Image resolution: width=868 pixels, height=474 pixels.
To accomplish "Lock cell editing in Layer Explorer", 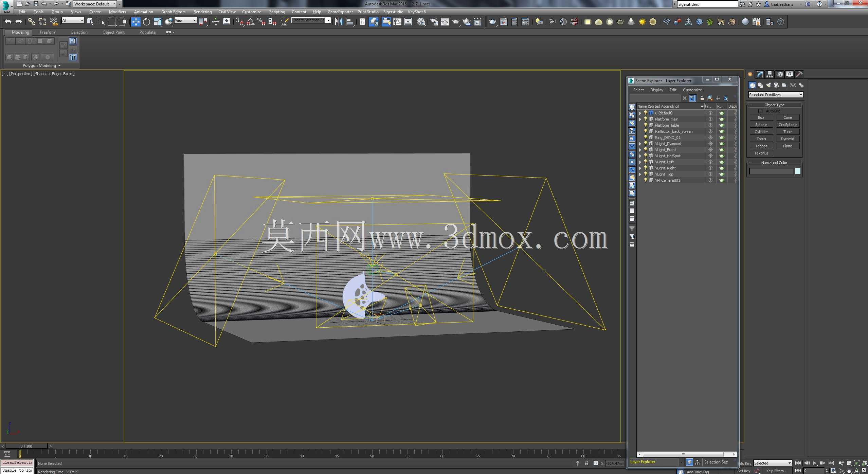I will click(x=702, y=98).
